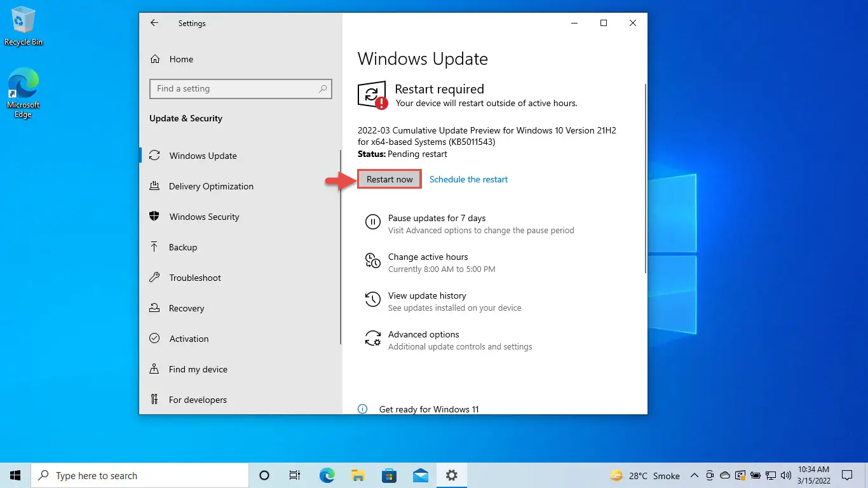
Task: Open Change active hours option
Action: click(430, 262)
